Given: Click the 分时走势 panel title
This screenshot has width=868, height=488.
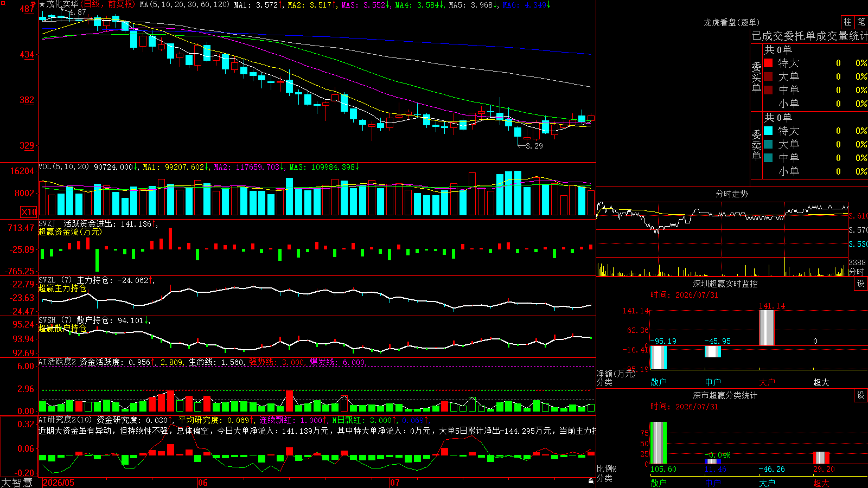Looking at the screenshot, I should pos(732,194).
